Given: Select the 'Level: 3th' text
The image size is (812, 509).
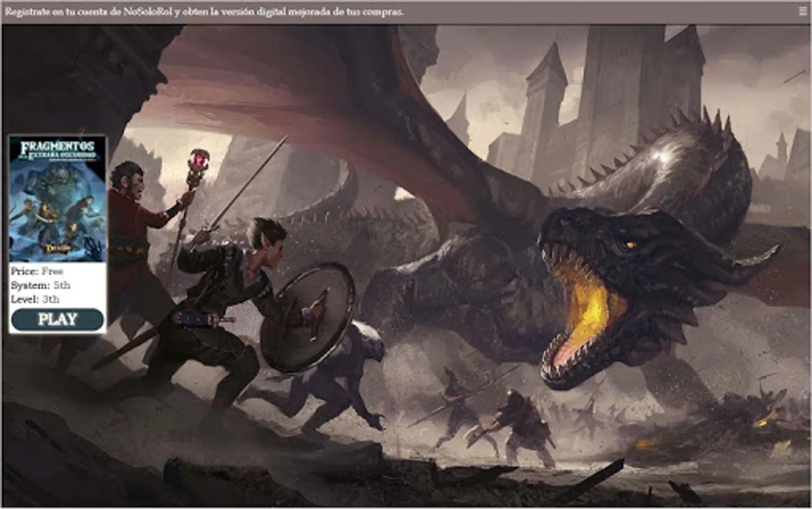Looking at the screenshot, I should pyautogui.click(x=35, y=299).
